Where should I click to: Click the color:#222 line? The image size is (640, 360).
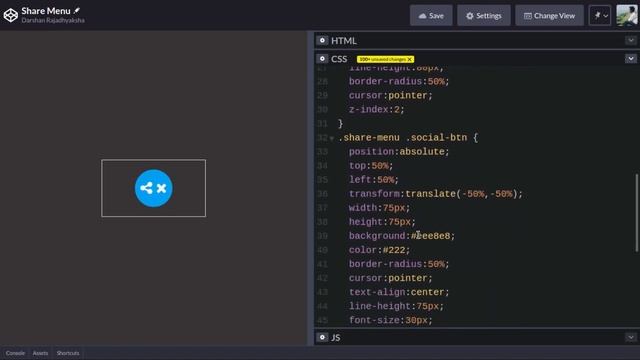coord(379,250)
